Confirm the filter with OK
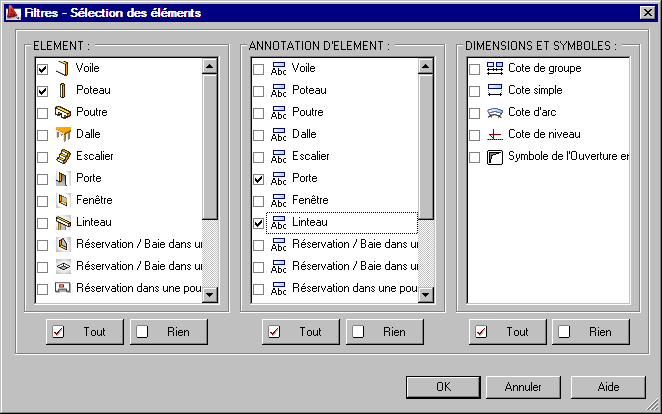The image size is (662, 414). point(444,387)
